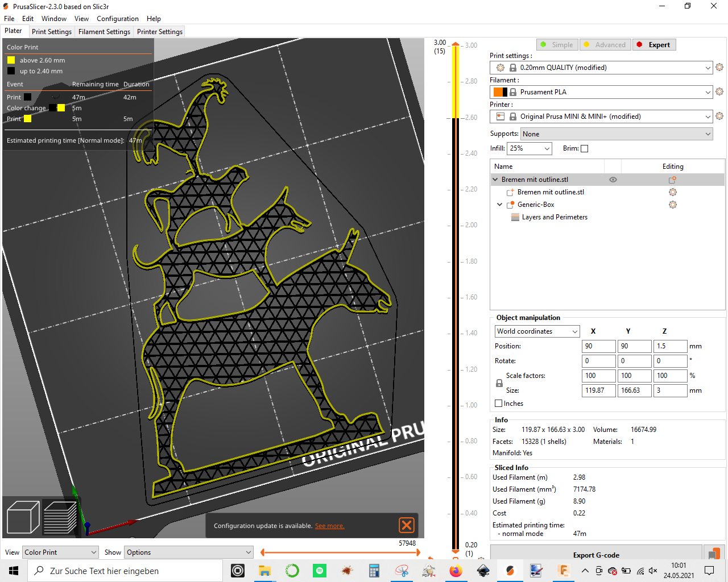This screenshot has width=728, height=582.
Task: Toggle the Inches checkbox
Action: (499, 404)
